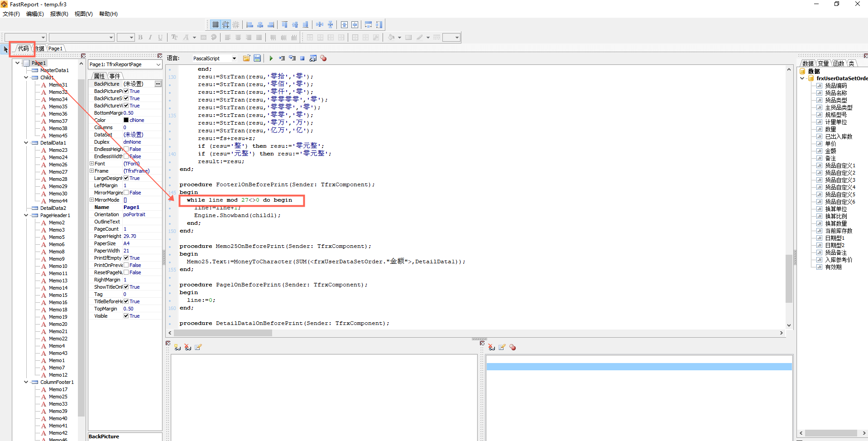Image resolution: width=868 pixels, height=441 pixels.
Task: Click the code editor horizontal scrollbar thumb
Action: [x=223, y=333]
